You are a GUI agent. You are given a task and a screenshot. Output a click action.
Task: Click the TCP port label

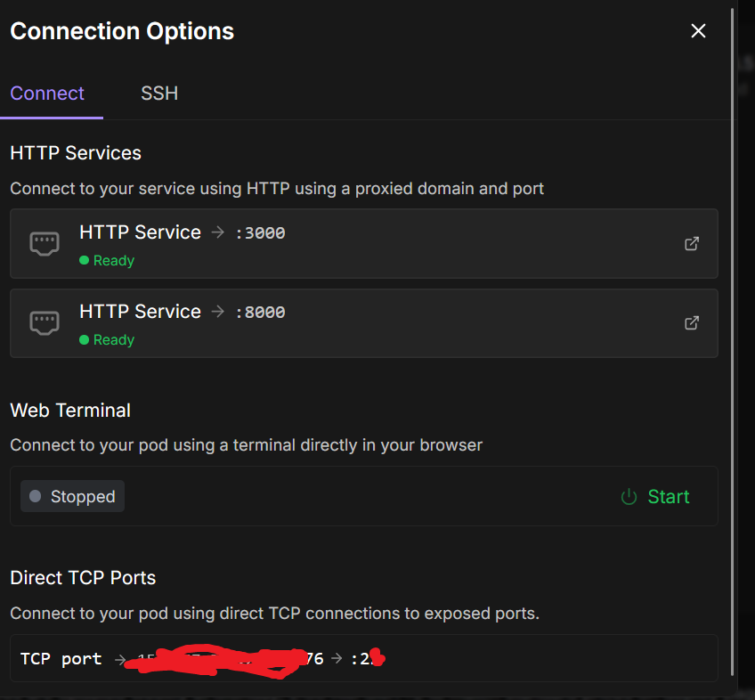[61, 660]
